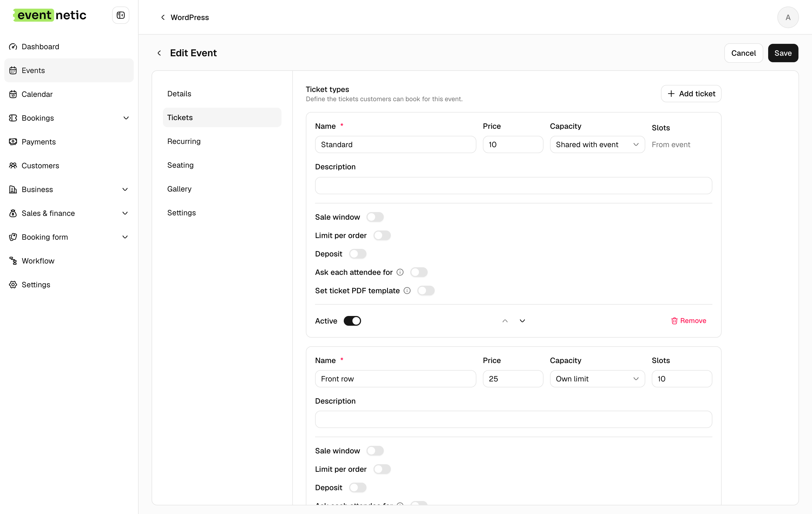
Task: Click info icon next to Set ticket PDF template
Action: click(407, 291)
